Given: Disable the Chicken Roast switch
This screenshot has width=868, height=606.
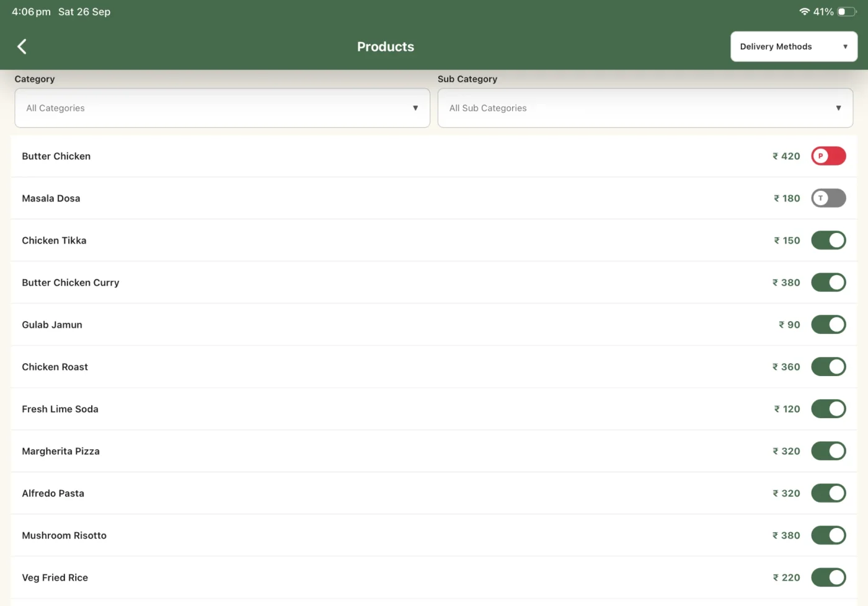Looking at the screenshot, I should click(828, 367).
